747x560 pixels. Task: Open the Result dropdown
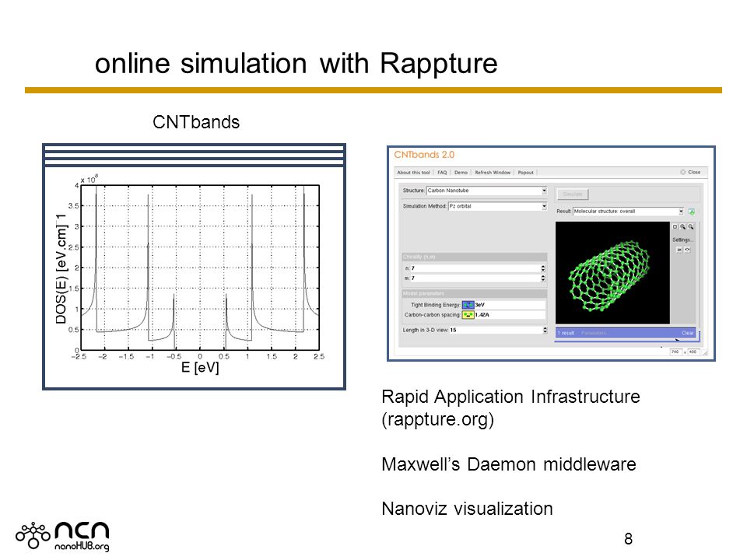click(x=629, y=212)
